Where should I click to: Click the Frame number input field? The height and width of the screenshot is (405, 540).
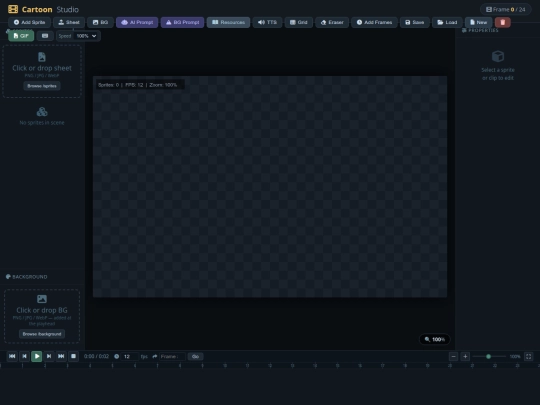(172, 356)
